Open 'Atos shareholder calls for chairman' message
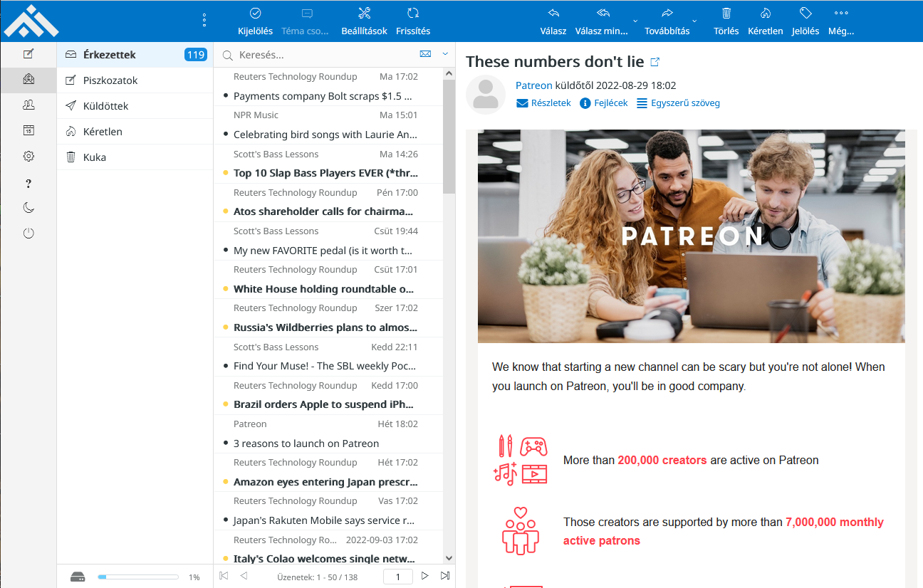 (x=328, y=202)
